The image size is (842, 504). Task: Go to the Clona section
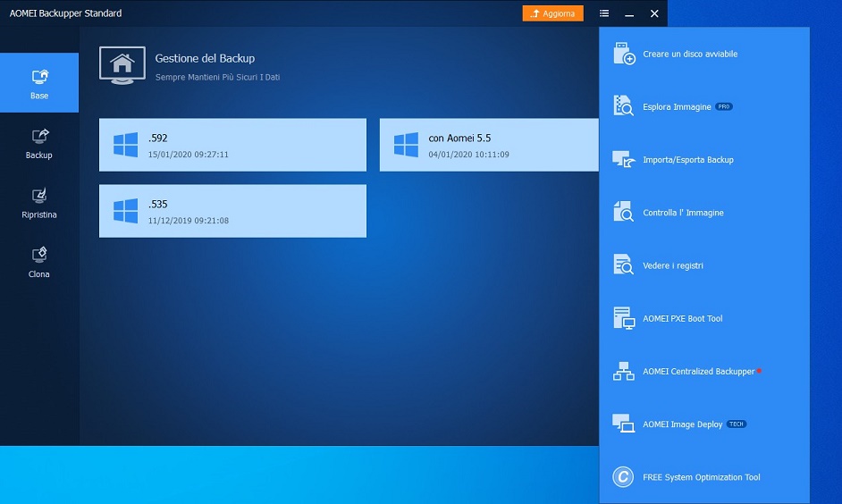[x=39, y=263]
